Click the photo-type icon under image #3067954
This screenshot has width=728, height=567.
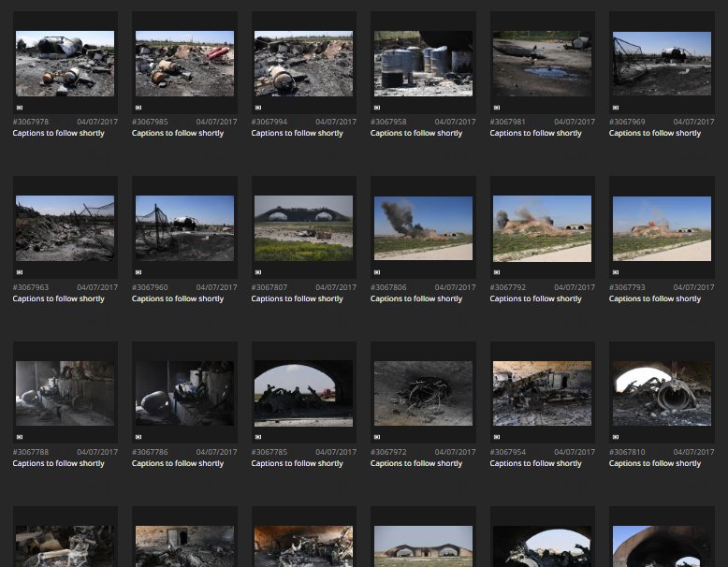point(497,437)
